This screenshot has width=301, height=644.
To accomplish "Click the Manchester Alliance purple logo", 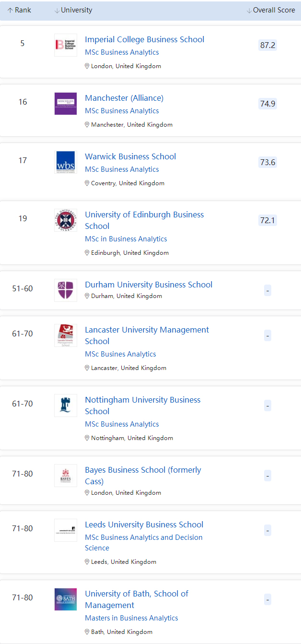I will click(x=66, y=104).
